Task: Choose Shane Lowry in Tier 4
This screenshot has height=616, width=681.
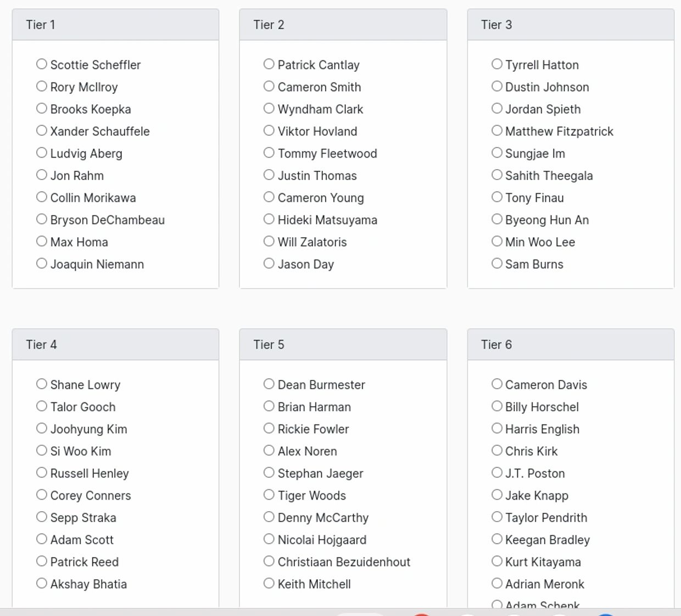Action: [x=42, y=384]
